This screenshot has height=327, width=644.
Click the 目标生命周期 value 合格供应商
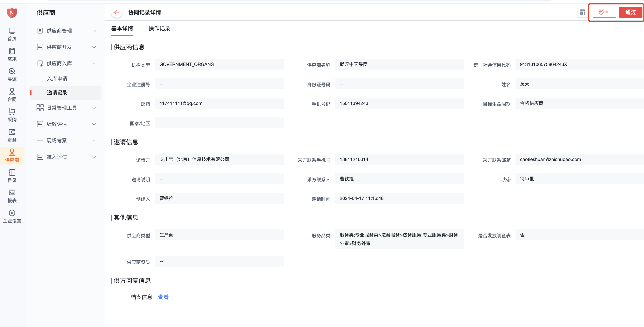(531, 103)
